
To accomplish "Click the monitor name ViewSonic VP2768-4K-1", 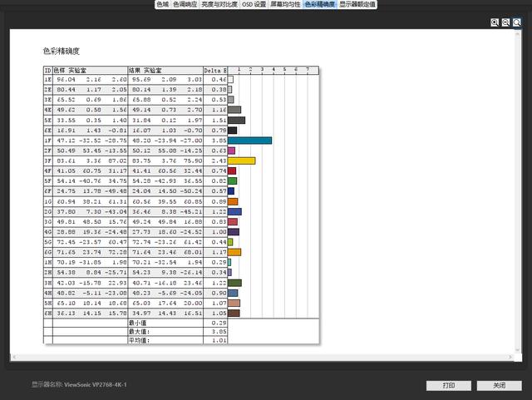I will [x=96, y=385].
